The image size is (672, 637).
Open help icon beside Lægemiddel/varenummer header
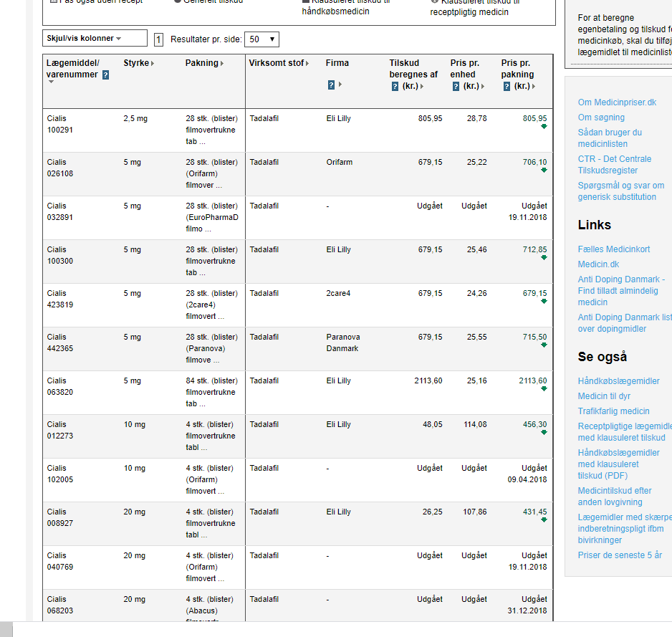[105, 75]
